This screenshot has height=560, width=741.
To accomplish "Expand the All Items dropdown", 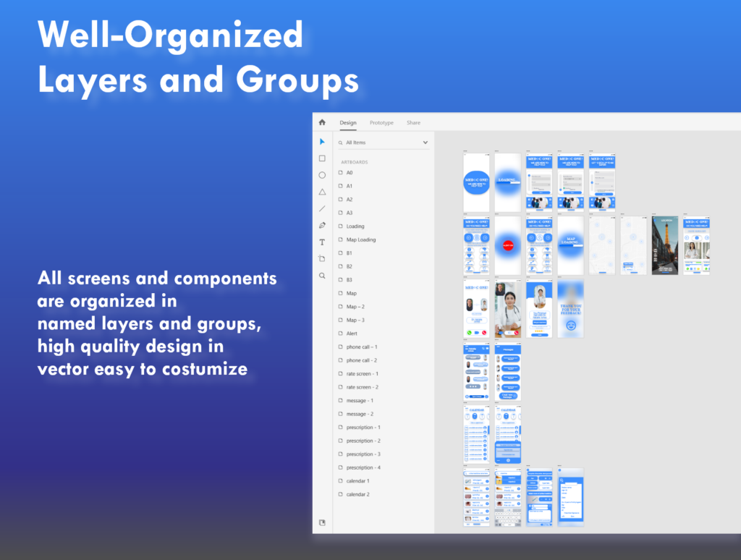I will point(425,143).
